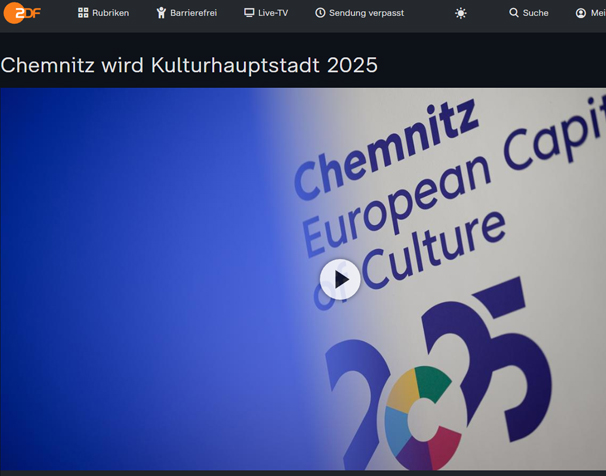Select the Live-TV text link
Image resolution: width=606 pixels, height=476 pixels.
coord(273,13)
